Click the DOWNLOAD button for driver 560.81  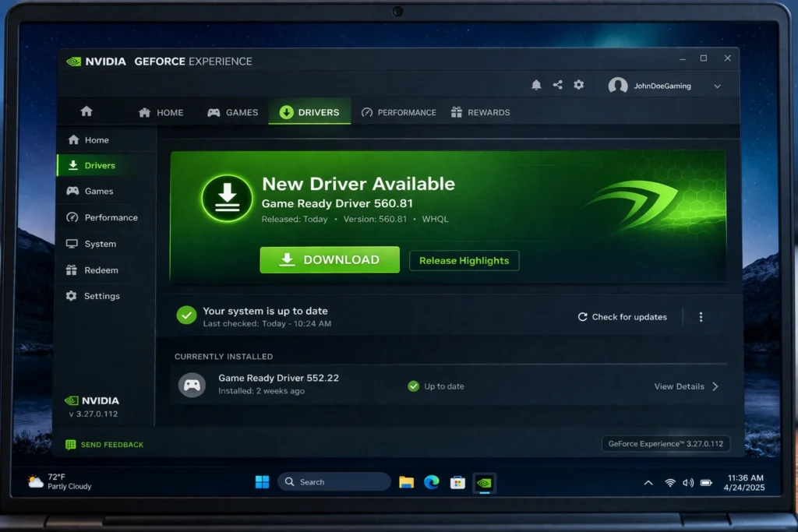click(329, 259)
